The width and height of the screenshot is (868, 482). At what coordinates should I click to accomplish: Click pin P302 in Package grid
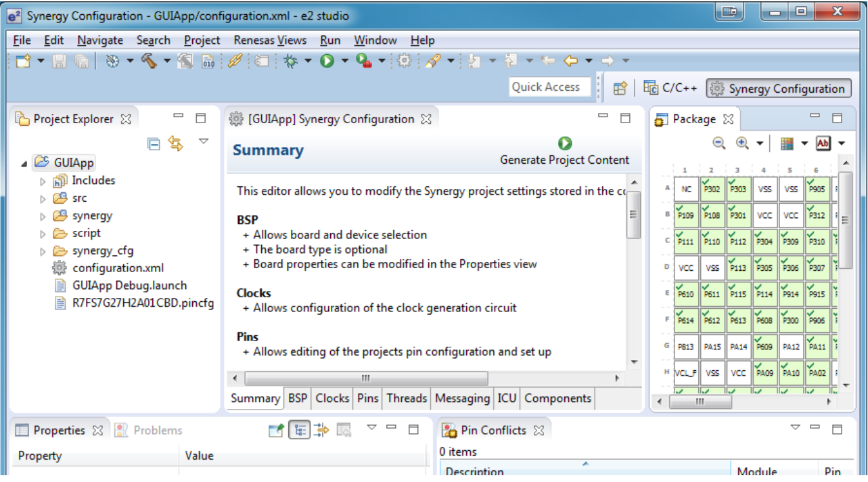click(x=712, y=189)
